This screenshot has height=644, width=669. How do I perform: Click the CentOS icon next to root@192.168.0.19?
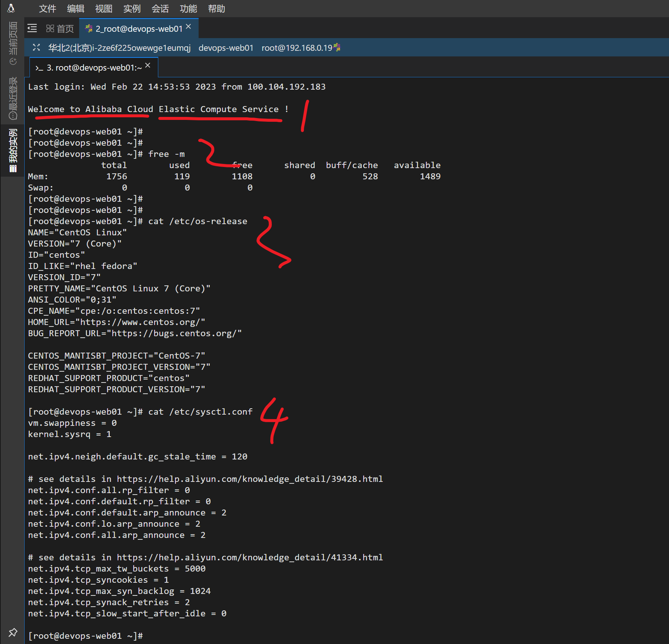coord(337,47)
